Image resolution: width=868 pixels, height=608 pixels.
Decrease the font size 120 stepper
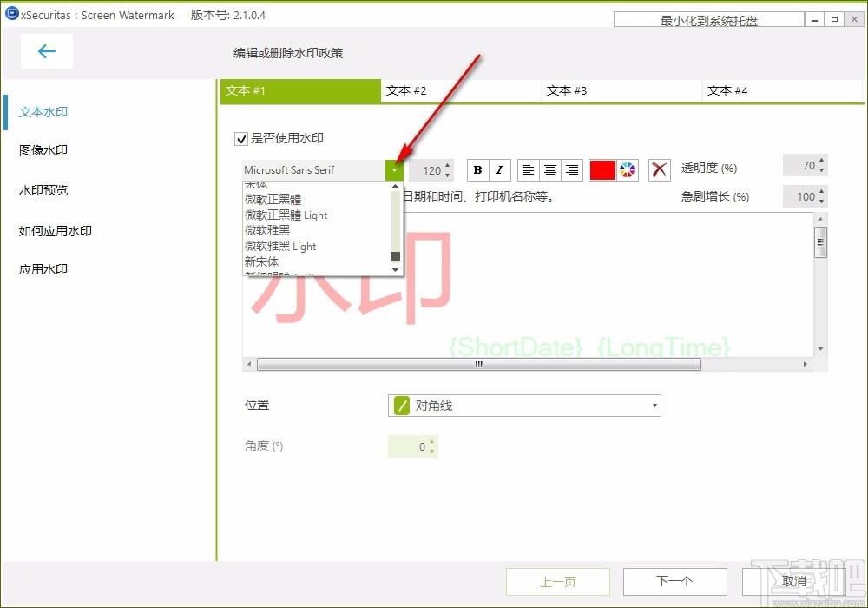coord(447,175)
